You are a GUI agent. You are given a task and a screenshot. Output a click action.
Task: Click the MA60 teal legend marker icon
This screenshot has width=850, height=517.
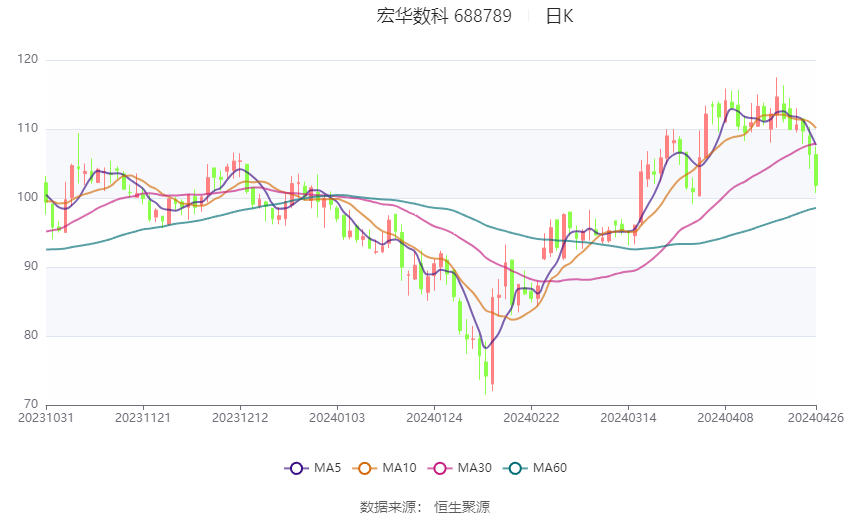516,467
